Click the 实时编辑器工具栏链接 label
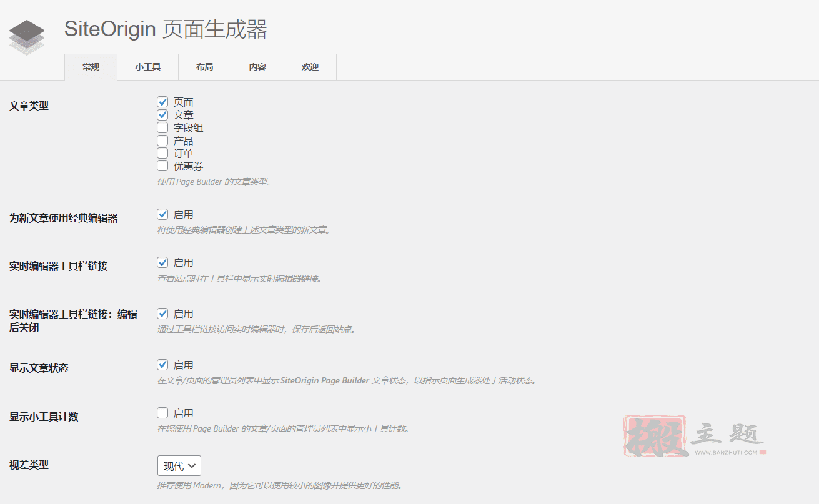819x504 pixels. 59,267
